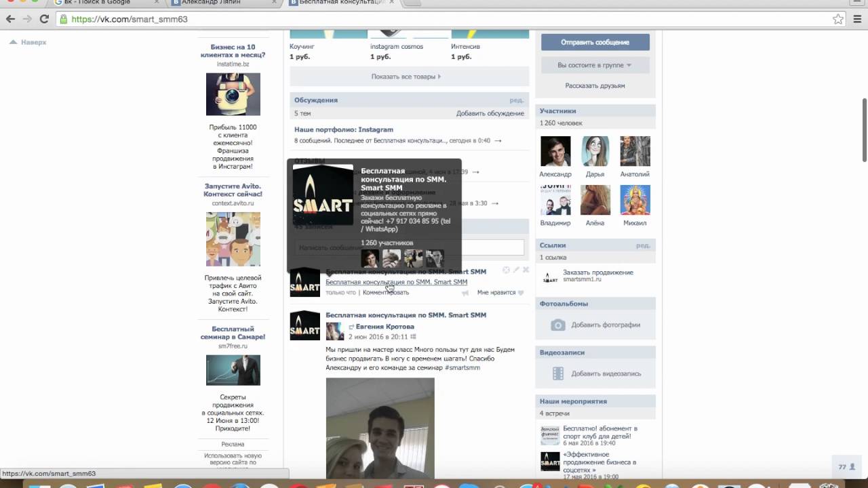Click the seminar ad businessman image
The image size is (868, 488).
[x=233, y=370]
